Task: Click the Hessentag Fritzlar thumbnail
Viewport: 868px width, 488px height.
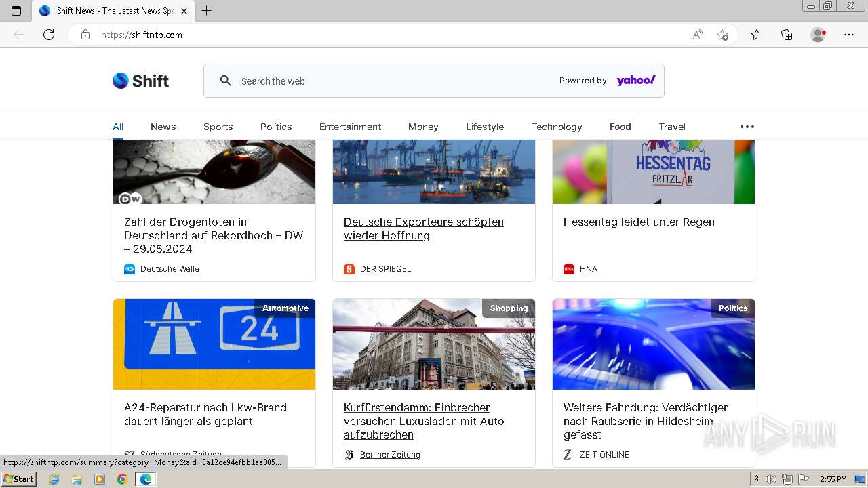Action: point(654,171)
